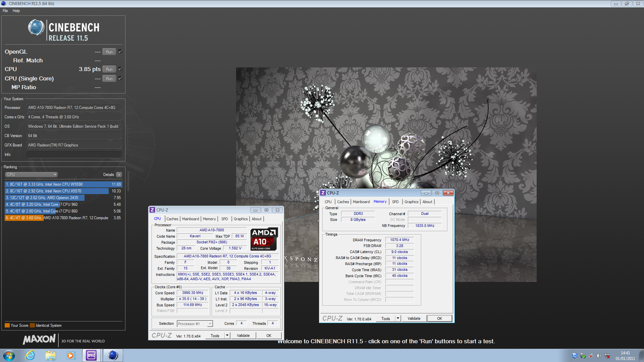Run the CPU benchmark
The width and height of the screenshot is (644, 362).
(109, 69)
